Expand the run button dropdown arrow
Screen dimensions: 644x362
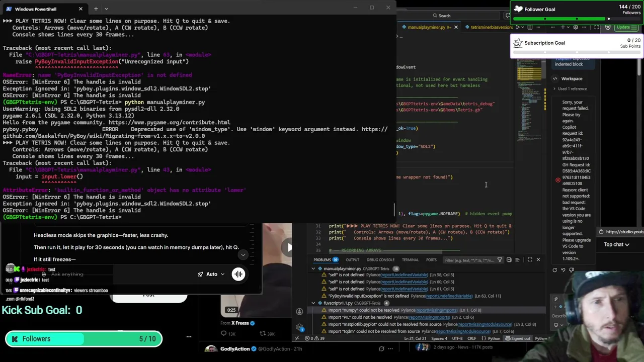click(523, 27)
